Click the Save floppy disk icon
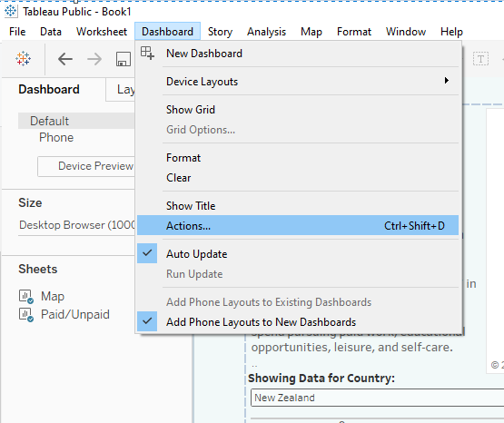Screen dimensions: 504x423 pyautogui.click(x=124, y=59)
